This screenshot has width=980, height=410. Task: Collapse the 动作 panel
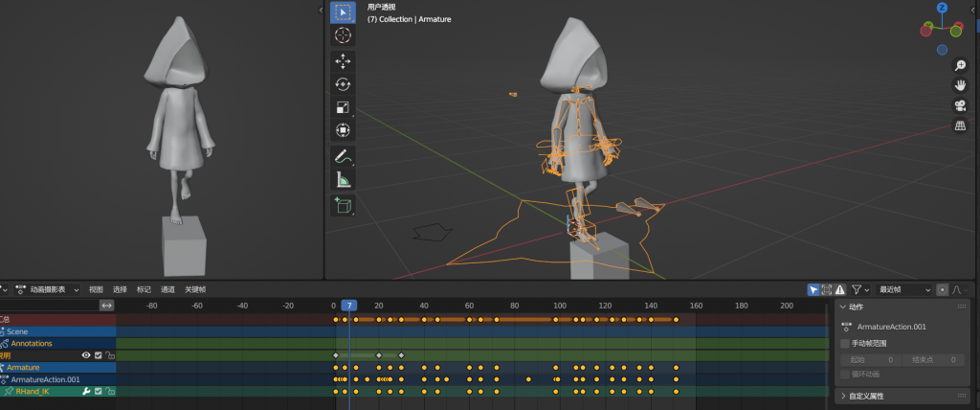tap(843, 307)
